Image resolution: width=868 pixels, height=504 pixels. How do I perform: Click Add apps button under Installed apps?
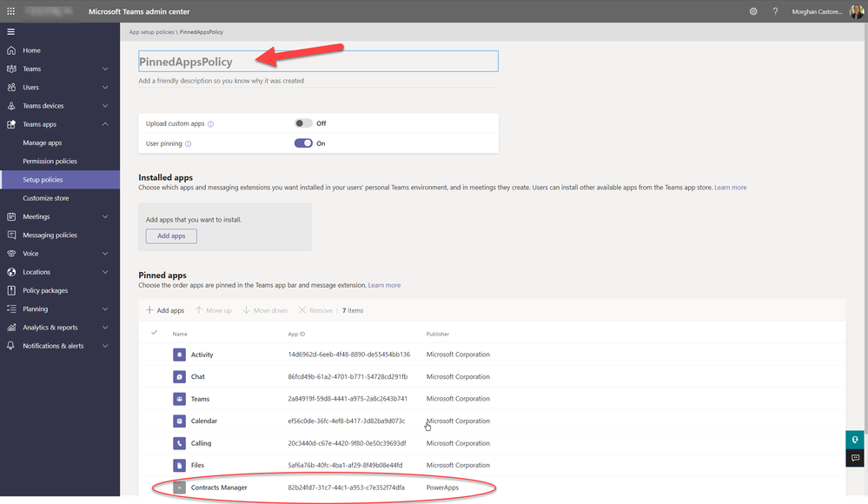(171, 236)
